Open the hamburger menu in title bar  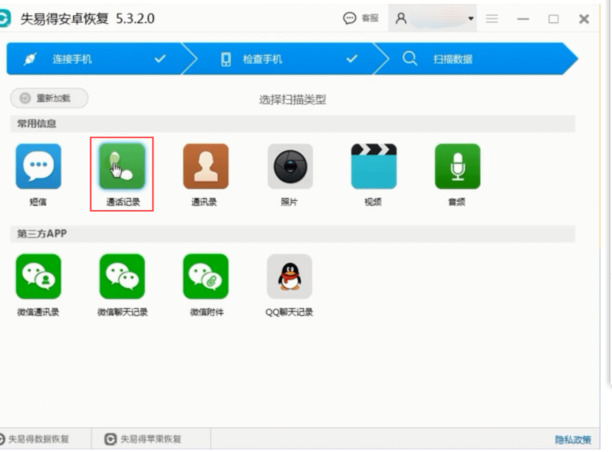[492, 18]
